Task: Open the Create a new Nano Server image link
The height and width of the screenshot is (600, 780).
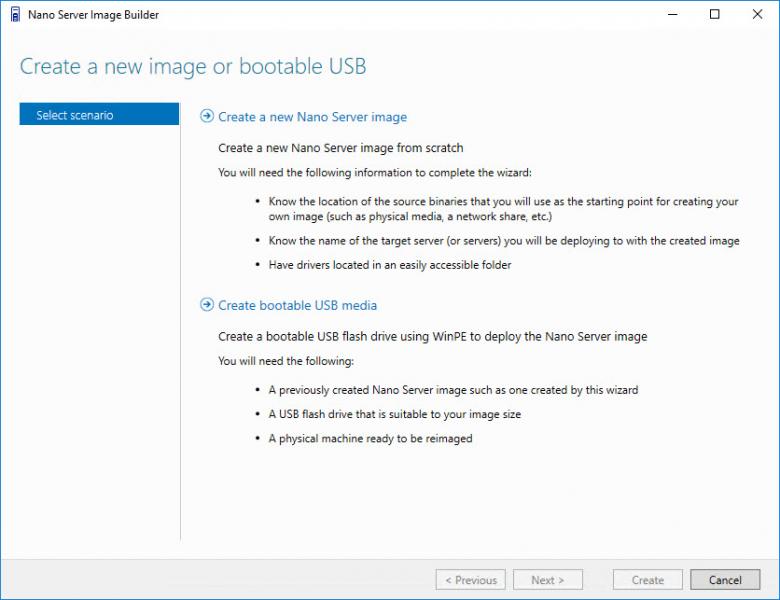Action: coord(312,117)
